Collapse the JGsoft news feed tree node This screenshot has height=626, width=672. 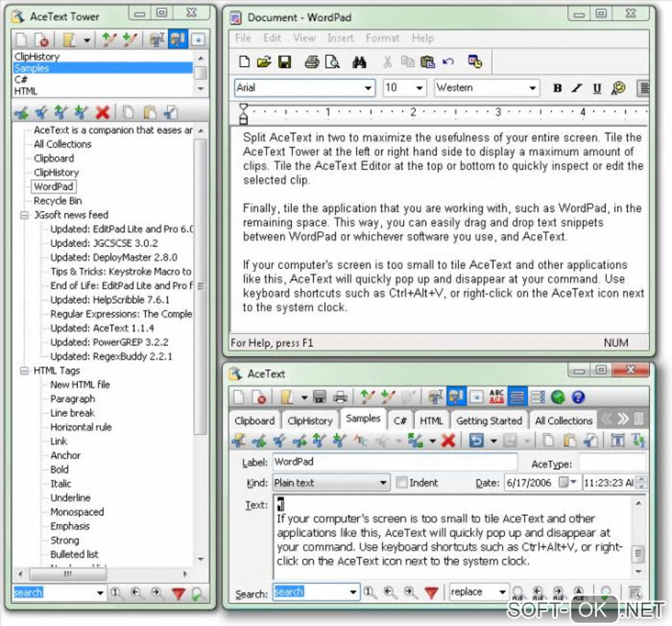[x=24, y=215]
